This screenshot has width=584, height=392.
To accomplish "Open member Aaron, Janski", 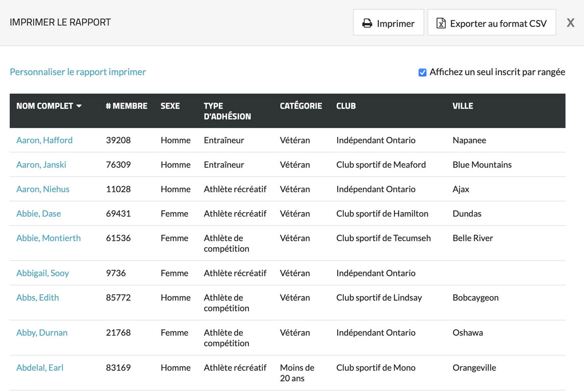I will 41,165.
